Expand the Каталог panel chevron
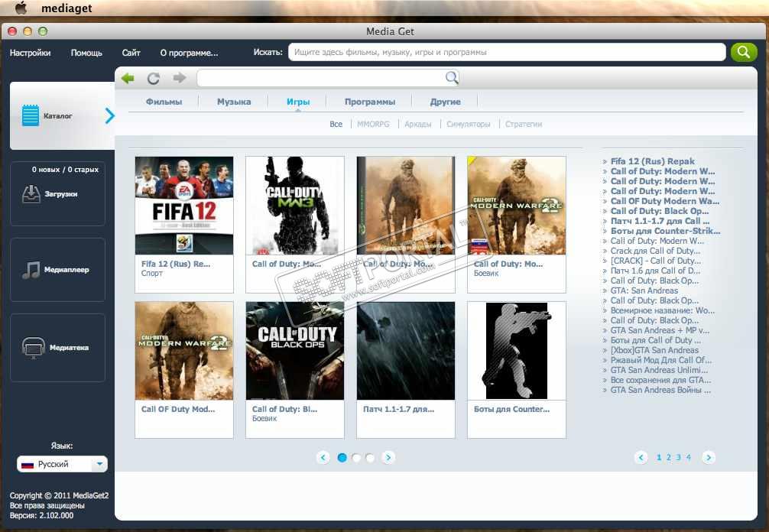This screenshot has height=532, width=769. pyautogui.click(x=110, y=115)
